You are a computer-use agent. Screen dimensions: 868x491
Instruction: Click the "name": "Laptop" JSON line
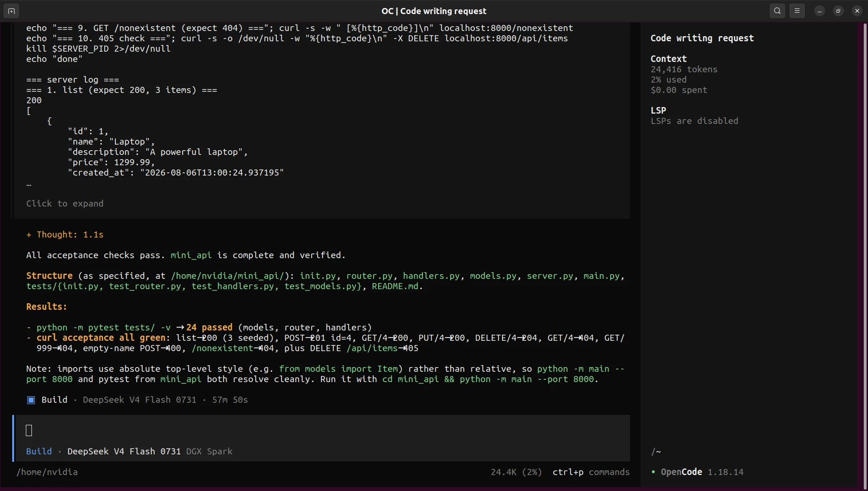click(111, 142)
